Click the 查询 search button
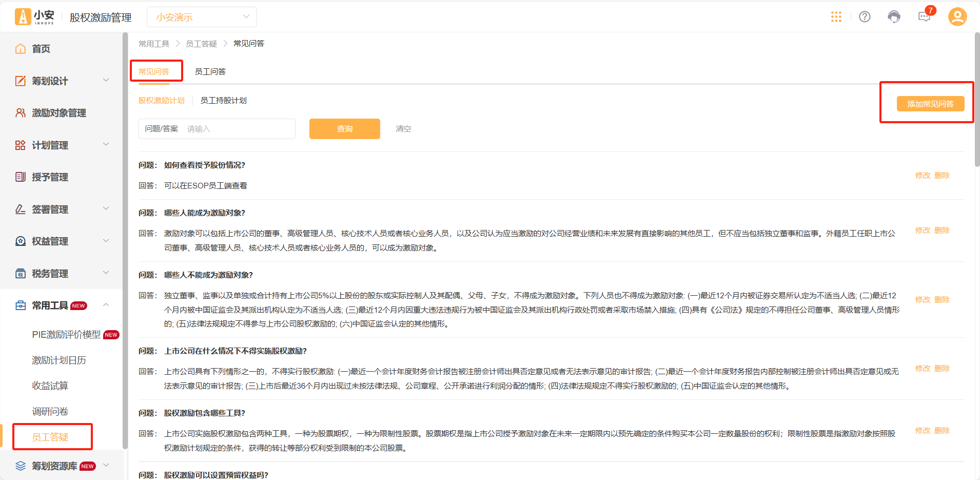980x480 pixels. tap(345, 129)
